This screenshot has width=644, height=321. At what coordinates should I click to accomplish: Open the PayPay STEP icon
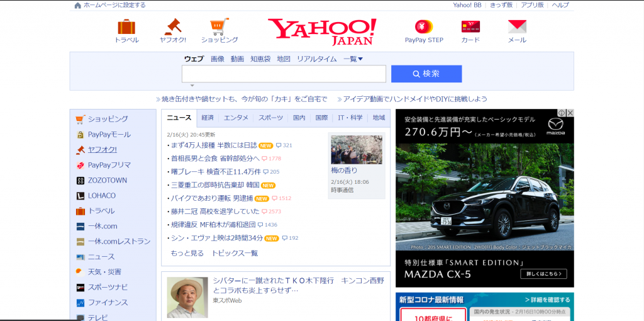point(424,26)
